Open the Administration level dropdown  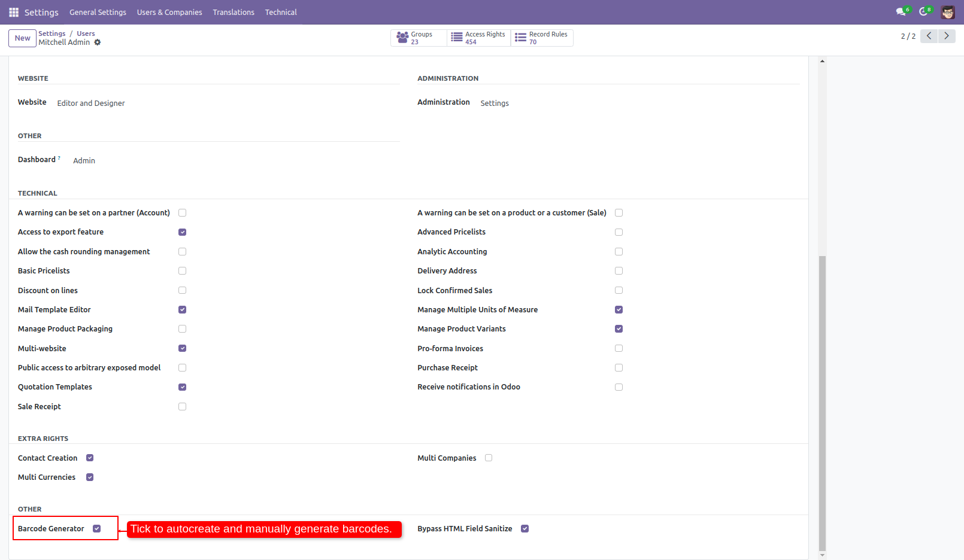pos(495,104)
